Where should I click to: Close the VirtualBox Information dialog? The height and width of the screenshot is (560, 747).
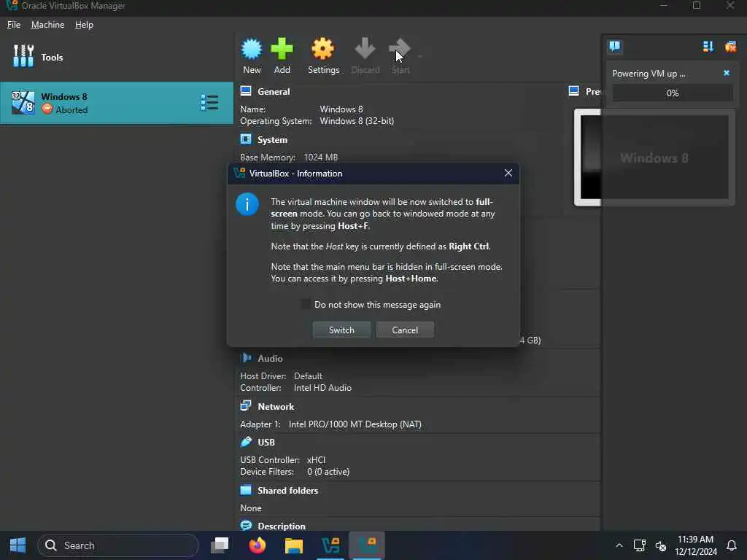(x=508, y=174)
